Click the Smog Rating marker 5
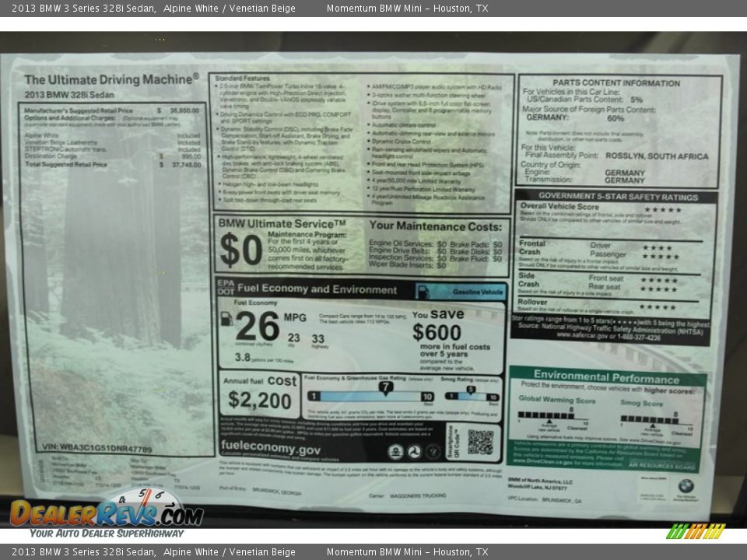747x560 pixels. point(471,390)
